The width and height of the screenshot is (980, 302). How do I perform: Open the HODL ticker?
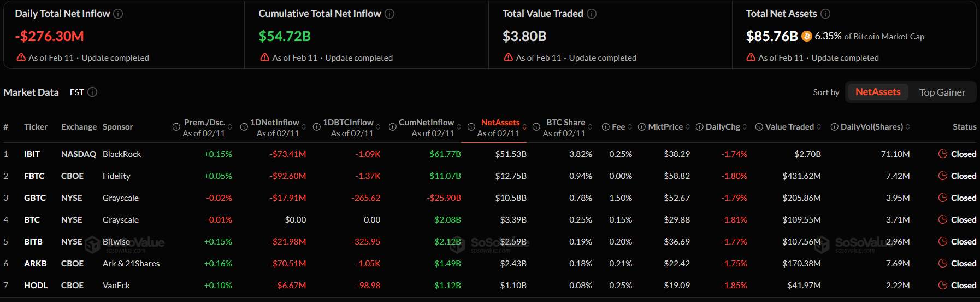coord(36,286)
